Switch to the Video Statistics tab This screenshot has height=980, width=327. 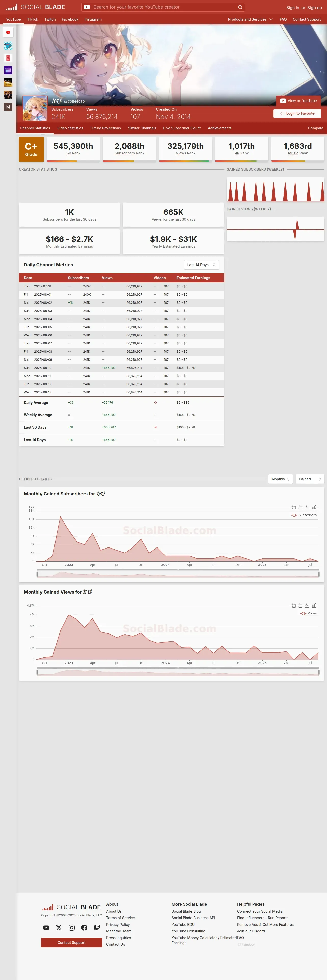70,128
